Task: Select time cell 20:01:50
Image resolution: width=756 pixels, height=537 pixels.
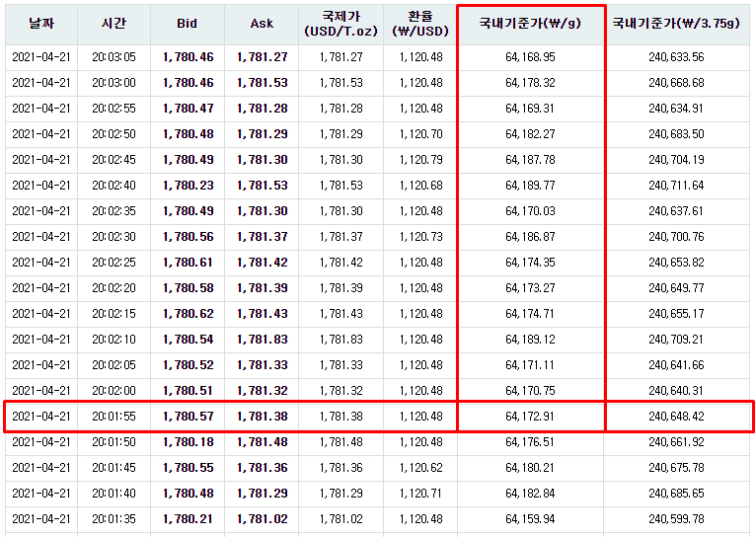Action: coord(113,442)
